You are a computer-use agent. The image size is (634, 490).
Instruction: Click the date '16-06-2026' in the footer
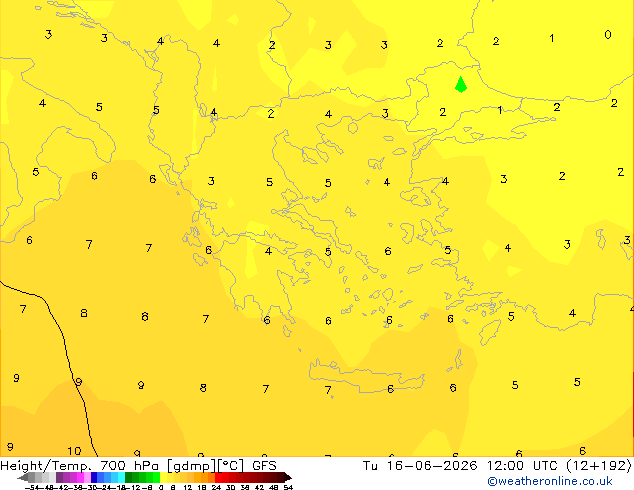click(x=432, y=466)
